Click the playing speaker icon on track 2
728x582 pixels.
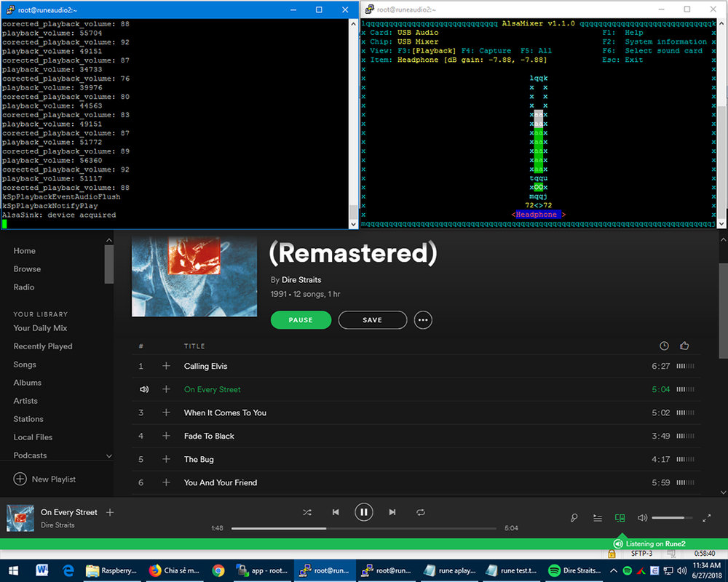click(144, 389)
